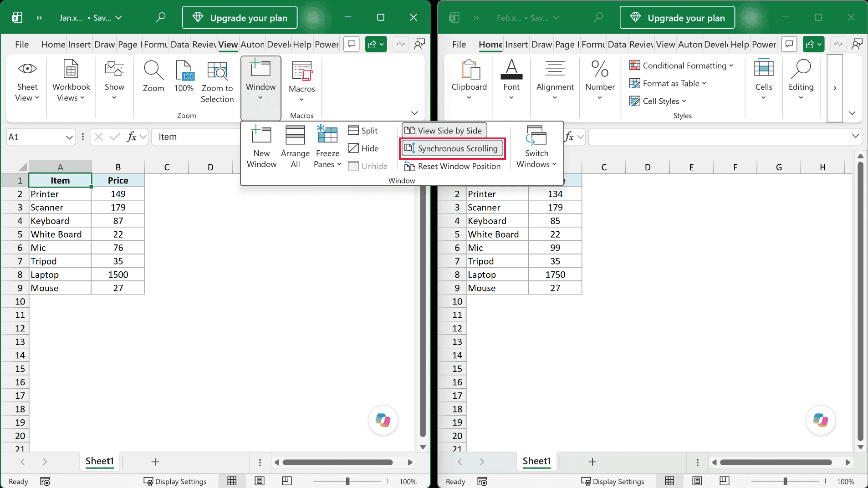Click the Show button in Jan ribbon

[114, 81]
